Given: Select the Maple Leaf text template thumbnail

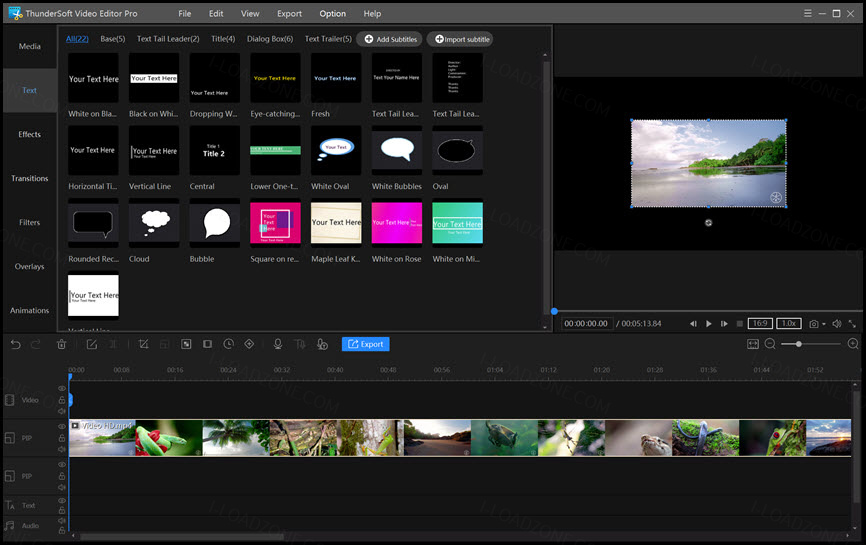Looking at the screenshot, I should point(336,223).
